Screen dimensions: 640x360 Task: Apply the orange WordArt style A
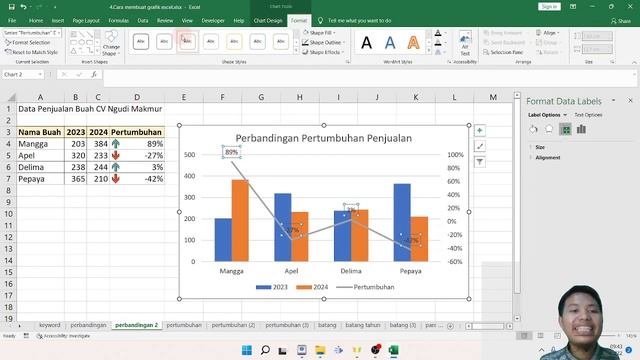click(x=413, y=42)
